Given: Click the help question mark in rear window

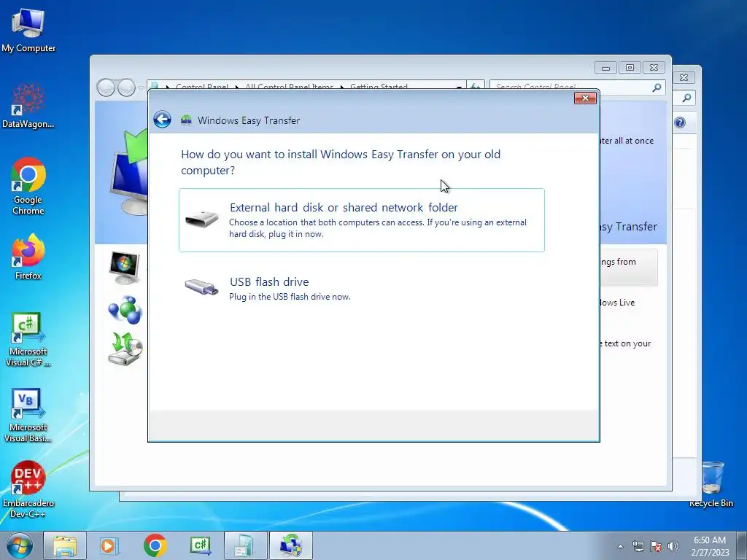Looking at the screenshot, I should pos(680,122).
